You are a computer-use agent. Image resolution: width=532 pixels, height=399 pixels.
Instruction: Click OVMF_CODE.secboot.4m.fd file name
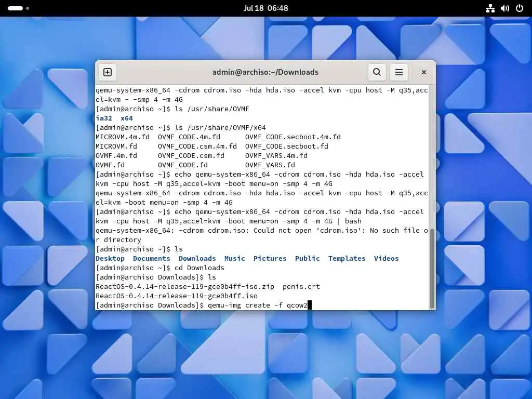click(x=293, y=137)
